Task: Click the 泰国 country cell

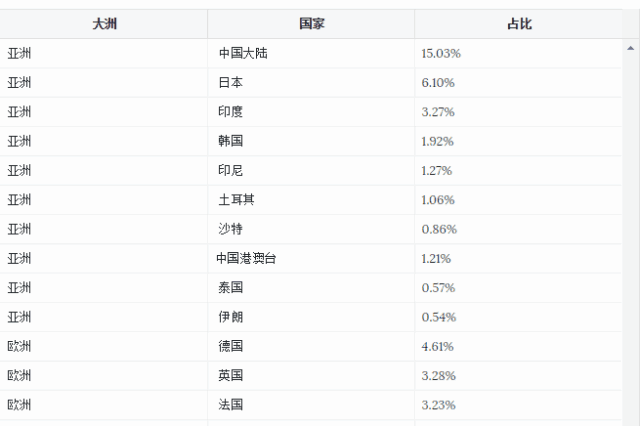Action: click(x=231, y=288)
